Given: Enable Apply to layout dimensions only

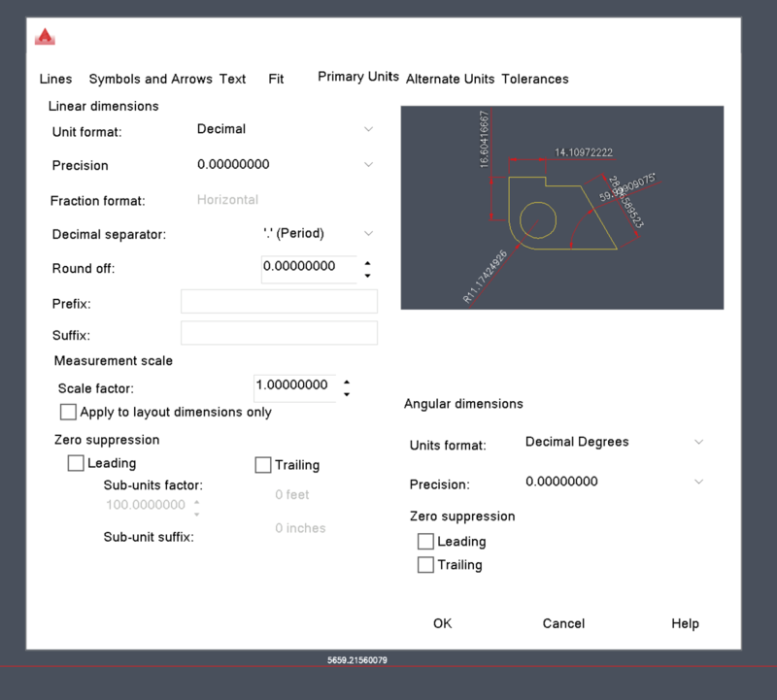Looking at the screenshot, I should [68, 412].
